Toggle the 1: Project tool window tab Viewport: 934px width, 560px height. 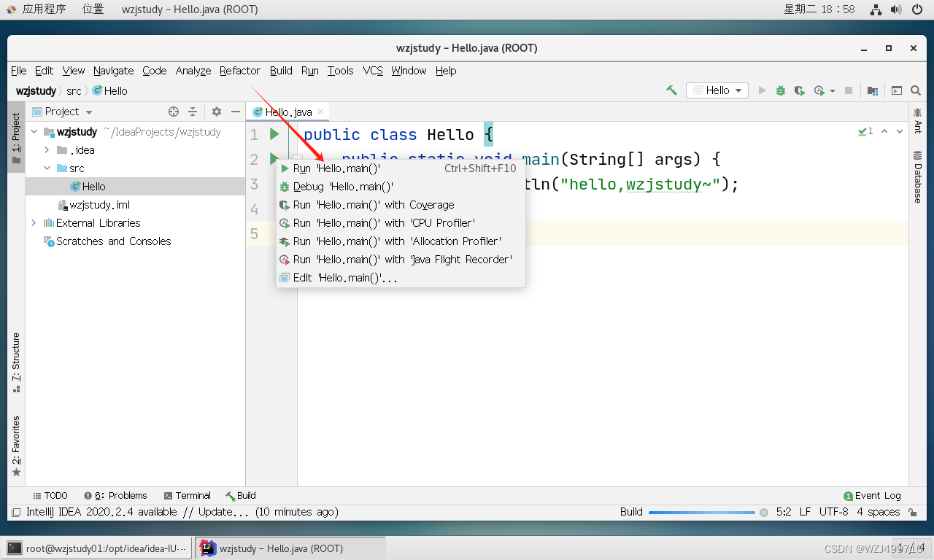coord(16,137)
